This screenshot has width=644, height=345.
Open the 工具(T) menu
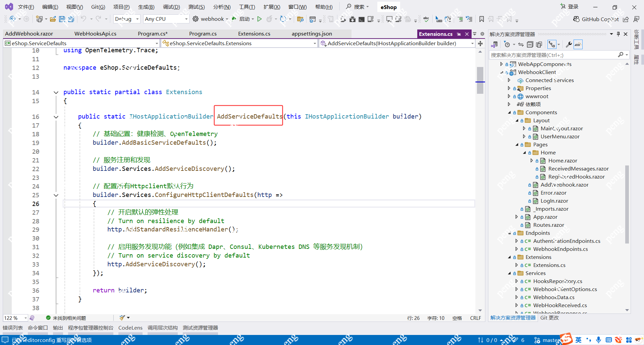tap(247, 7)
